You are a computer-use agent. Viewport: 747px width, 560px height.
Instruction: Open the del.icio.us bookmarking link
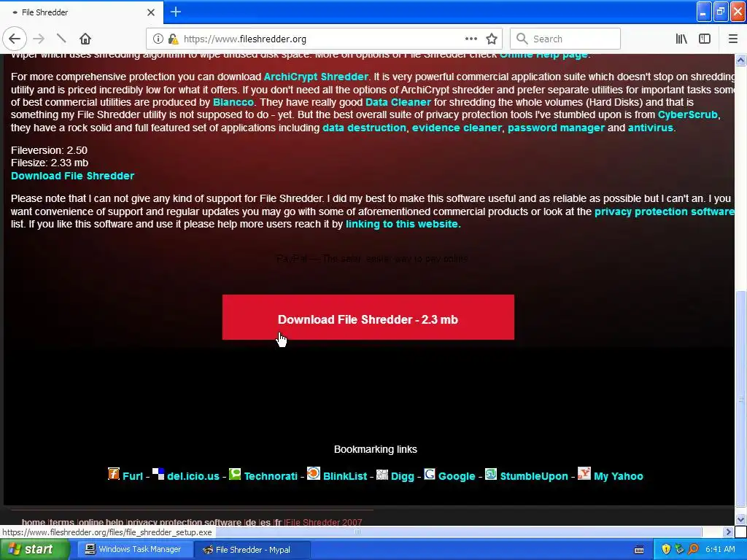(x=193, y=476)
